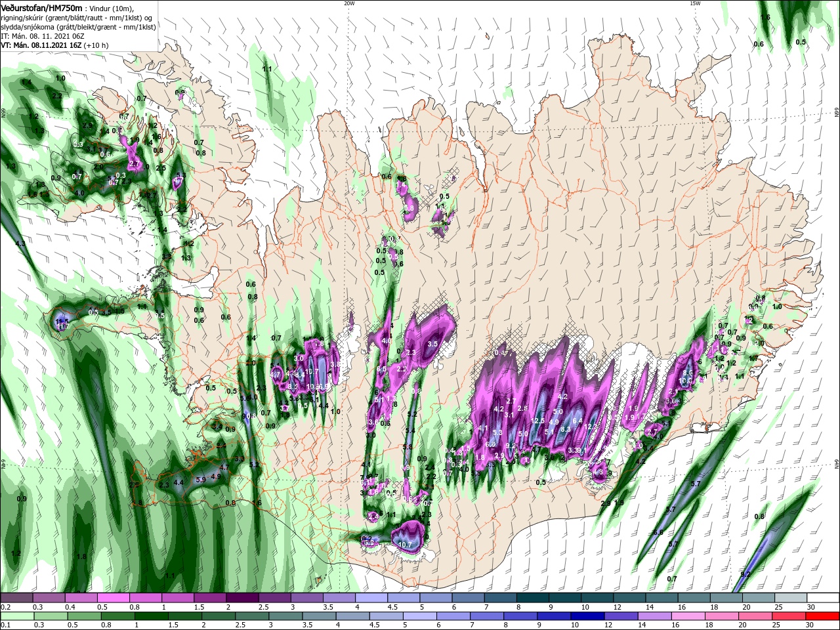Click the 20W longitude label
Viewport: 840px width, 630px height.
pyautogui.click(x=349, y=3)
